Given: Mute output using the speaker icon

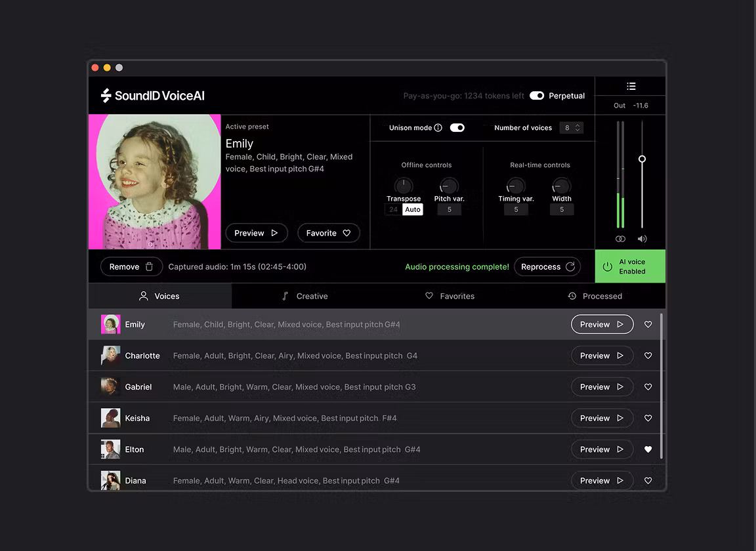Looking at the screenshot, I should pos(642,239).
